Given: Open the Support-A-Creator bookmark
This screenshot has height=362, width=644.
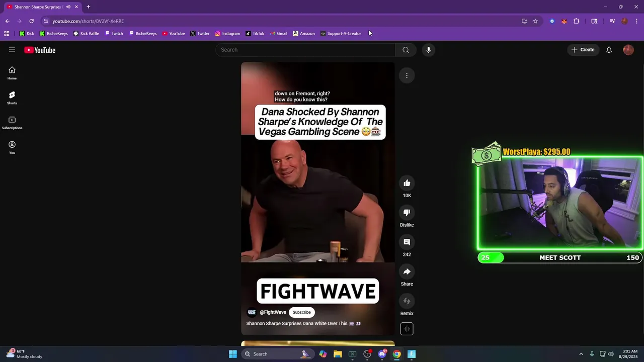Looking at the screenshot, I should [341, 34].
